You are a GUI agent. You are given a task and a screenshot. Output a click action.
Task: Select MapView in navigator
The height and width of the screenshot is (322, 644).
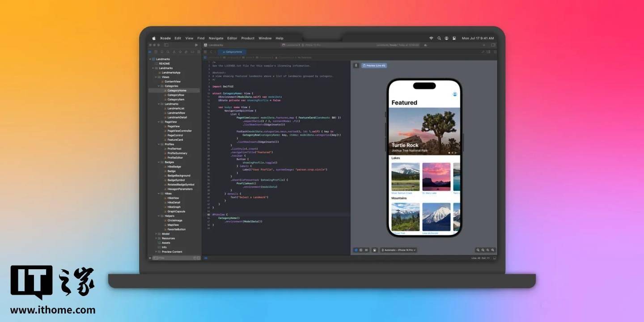[173, 225]
